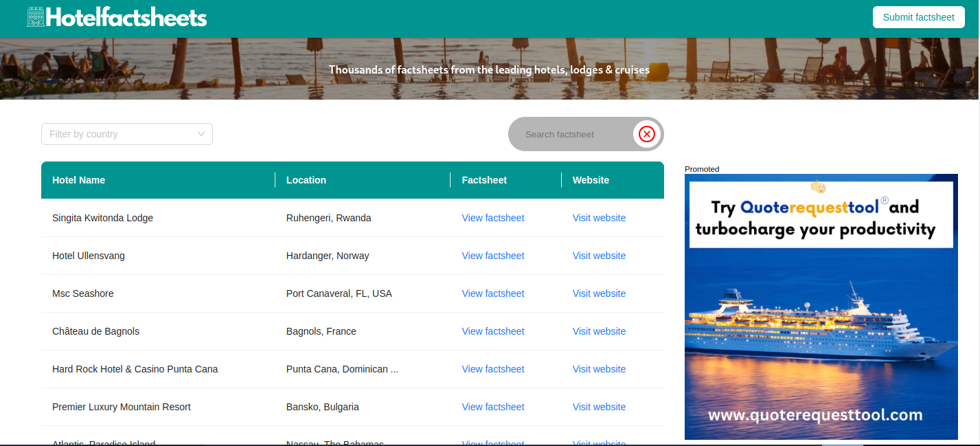
Task: Visit website of Msc Seashore
Action: pyautogui.click(x=599, y=293)
